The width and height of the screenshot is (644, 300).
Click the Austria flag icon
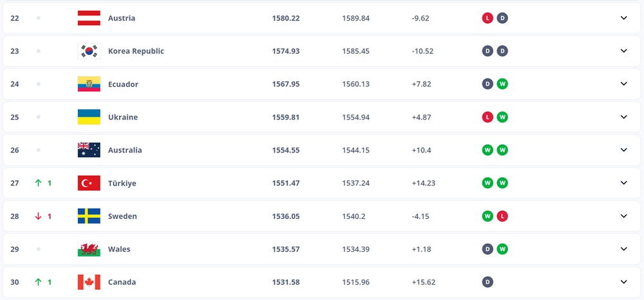[89, 18]
